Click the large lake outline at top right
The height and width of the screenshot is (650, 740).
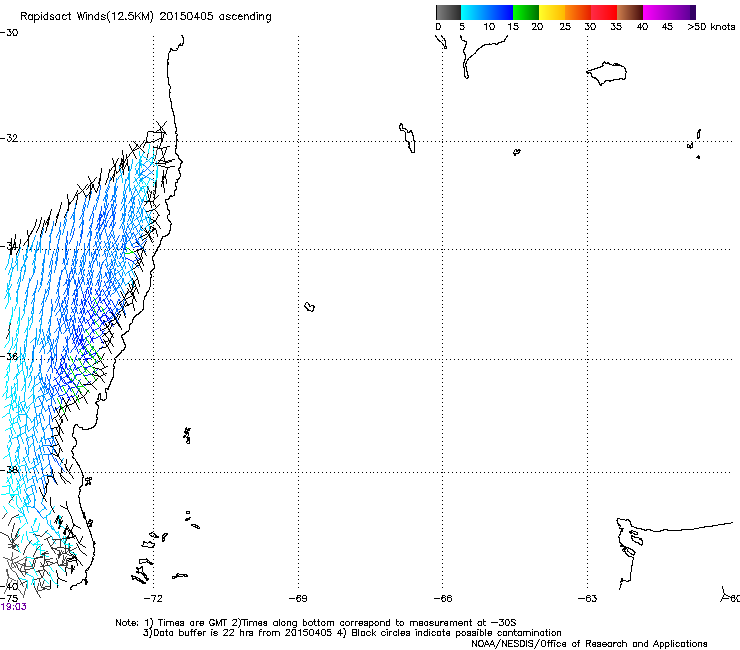coord(606,73)
